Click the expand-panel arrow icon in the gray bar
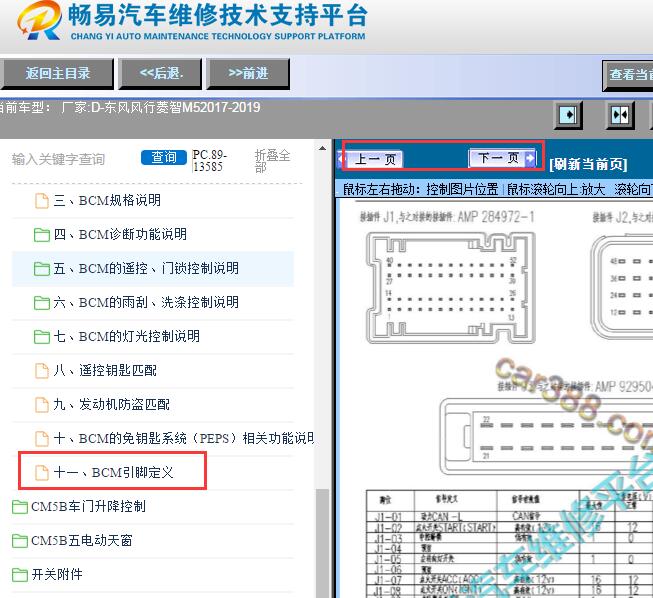Screen dimensions: 653x598 (568, 114)
